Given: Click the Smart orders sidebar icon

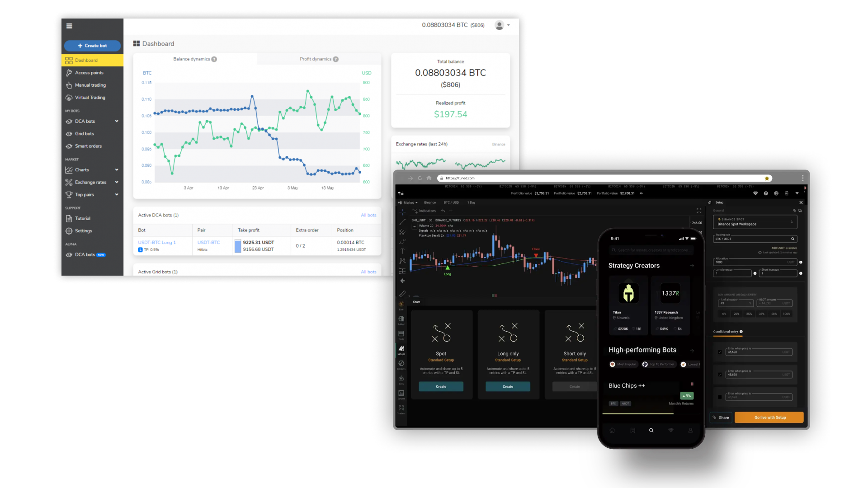Looking at the screenshot, I should tap(69, 145).
